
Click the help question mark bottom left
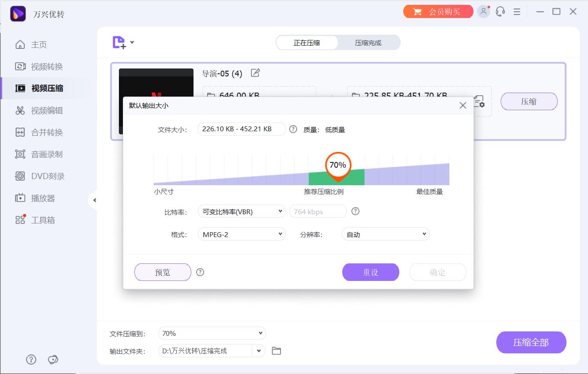click(31, 360)
